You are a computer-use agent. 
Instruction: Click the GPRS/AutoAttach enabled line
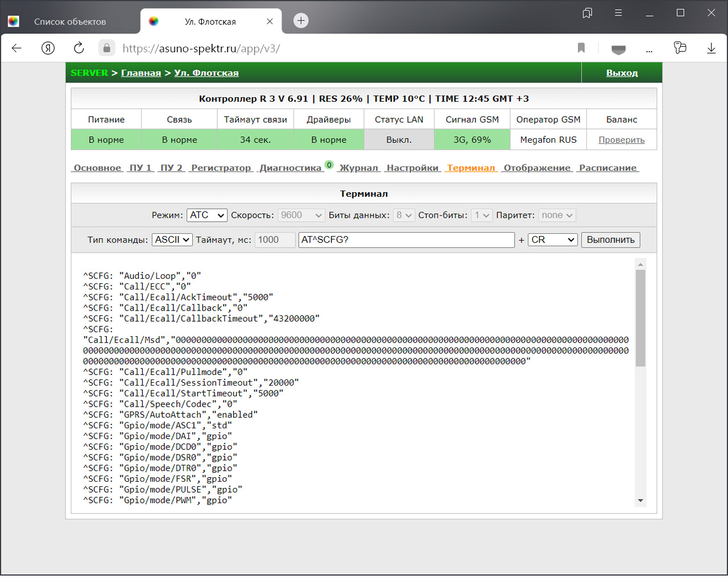pos(171,415)
